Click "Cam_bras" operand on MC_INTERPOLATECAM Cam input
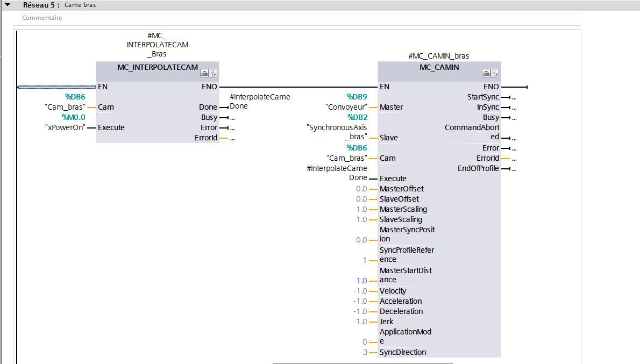Viewport: 640px width, 364px height. (65, 107)
